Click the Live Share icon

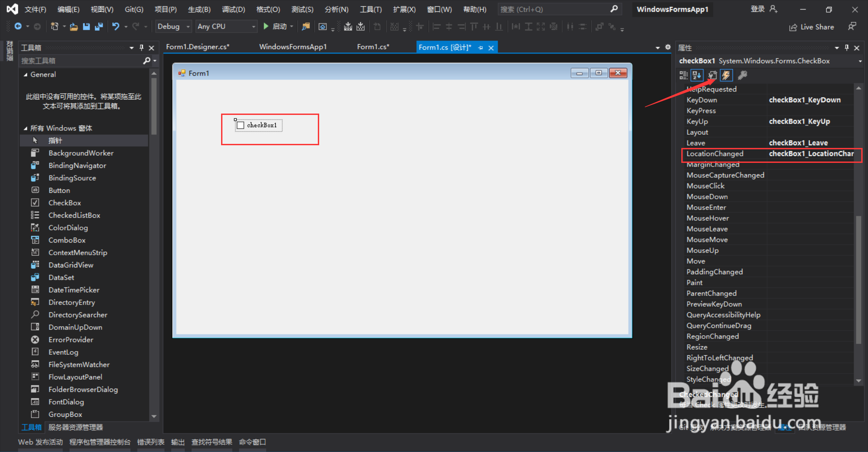(x=793, y=27)
